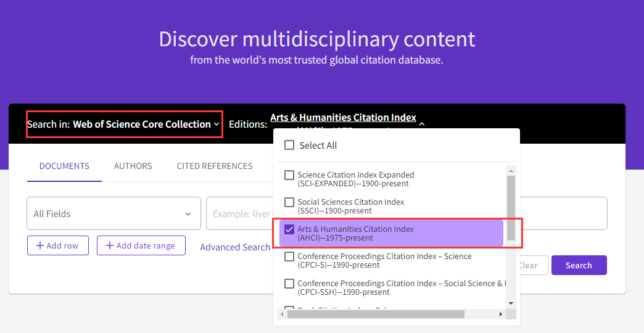
Task: Click the Add row button
Action: pos(58,245)
